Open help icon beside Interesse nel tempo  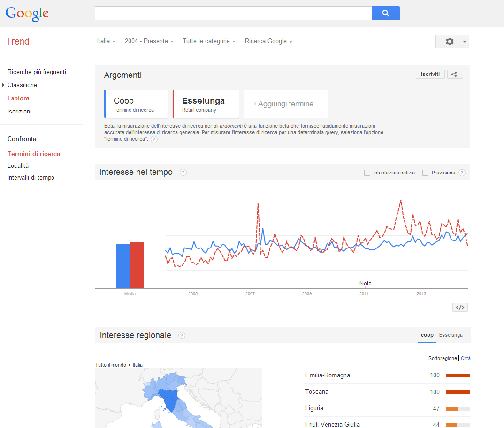click(183, 172)
